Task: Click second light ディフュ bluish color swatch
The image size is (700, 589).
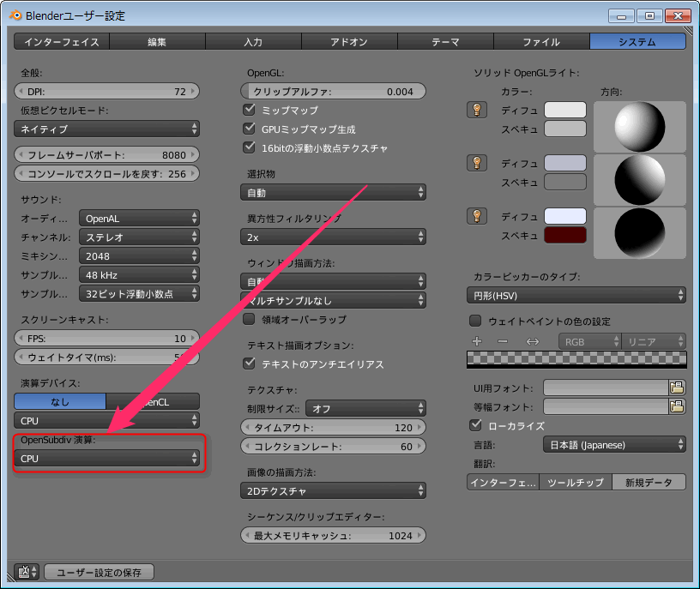Action: [x=565, y=163]
